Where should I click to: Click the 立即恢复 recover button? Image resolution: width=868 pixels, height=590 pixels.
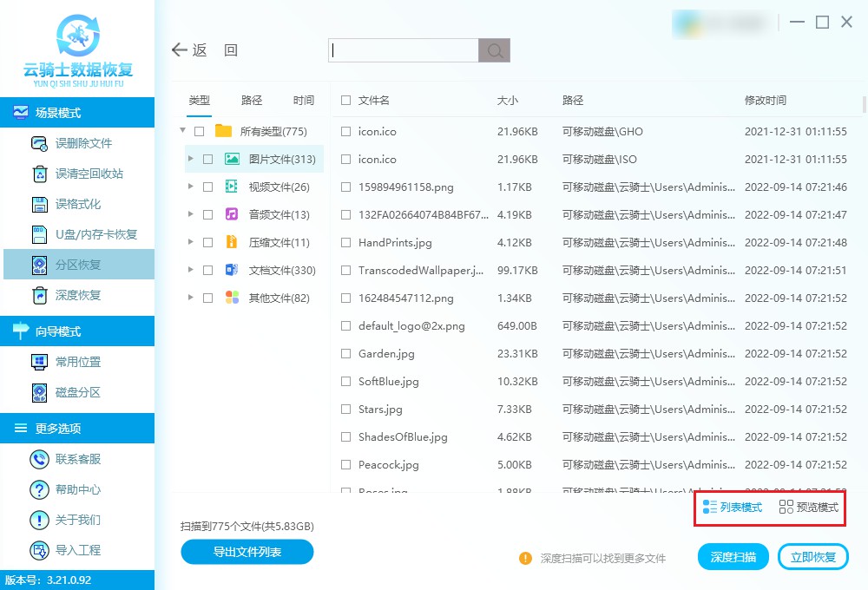(x=812, y=557)
